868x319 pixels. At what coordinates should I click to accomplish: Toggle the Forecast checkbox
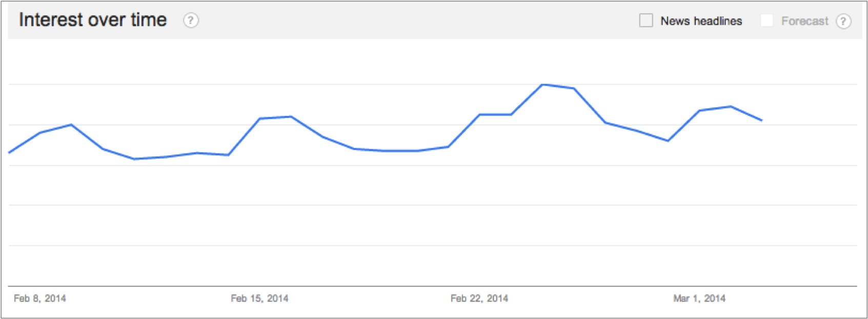click(x=766, y=21)
